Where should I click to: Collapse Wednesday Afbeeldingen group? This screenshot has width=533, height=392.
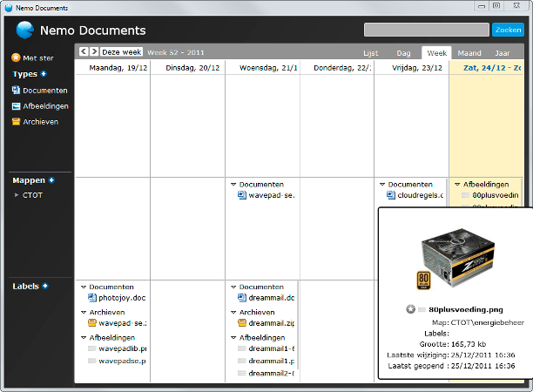(233, 338)
